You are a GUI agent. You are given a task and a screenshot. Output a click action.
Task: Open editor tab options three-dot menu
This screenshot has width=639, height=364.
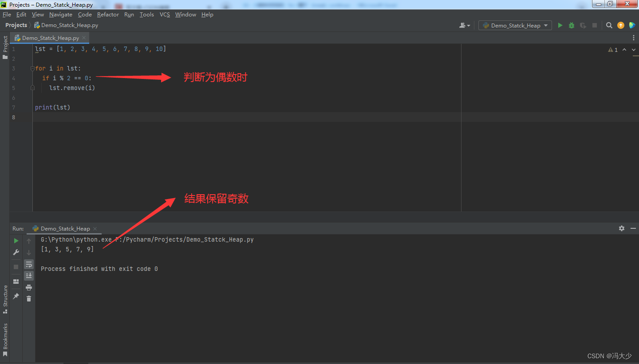[633, 38]
